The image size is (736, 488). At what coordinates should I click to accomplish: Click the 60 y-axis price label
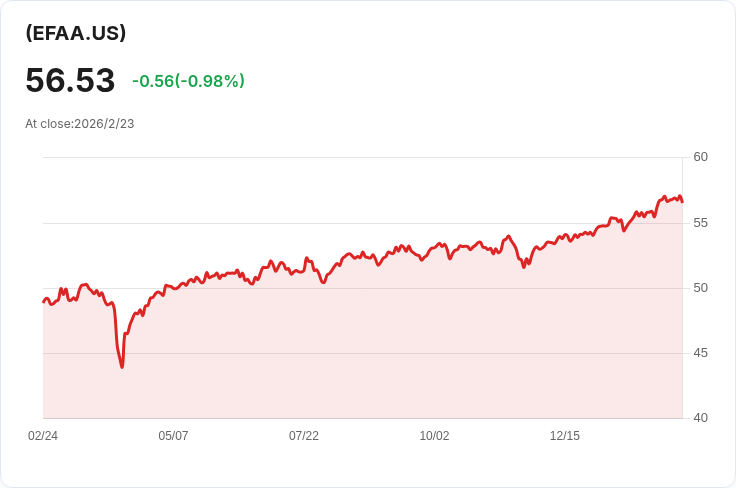(x=700, y=157)
